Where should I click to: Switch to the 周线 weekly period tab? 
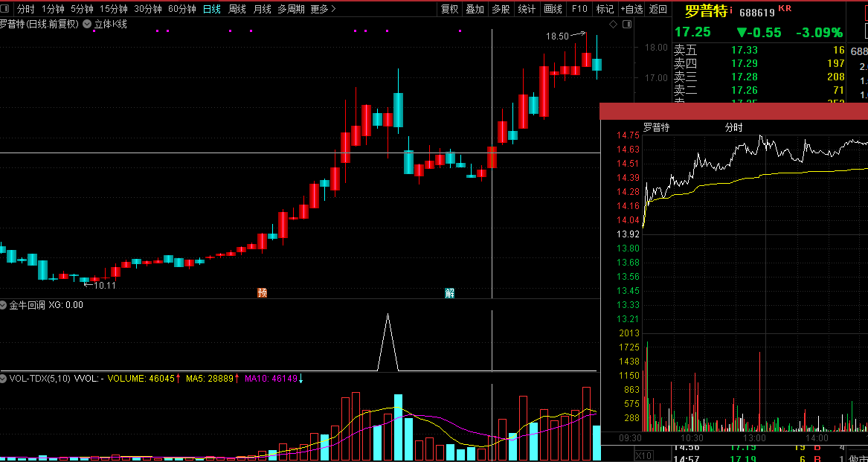237,9
